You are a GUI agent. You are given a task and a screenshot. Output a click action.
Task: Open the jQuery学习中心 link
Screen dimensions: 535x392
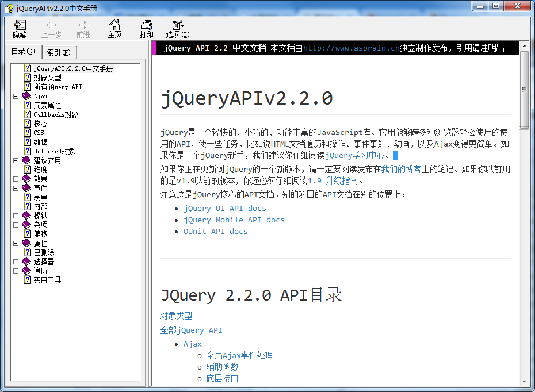point(356,155)
